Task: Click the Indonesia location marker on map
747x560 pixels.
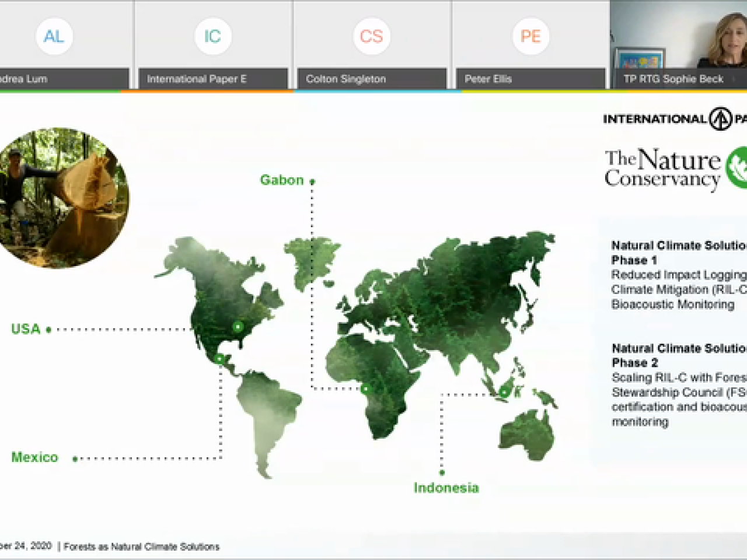Action: tap(504, 393)
